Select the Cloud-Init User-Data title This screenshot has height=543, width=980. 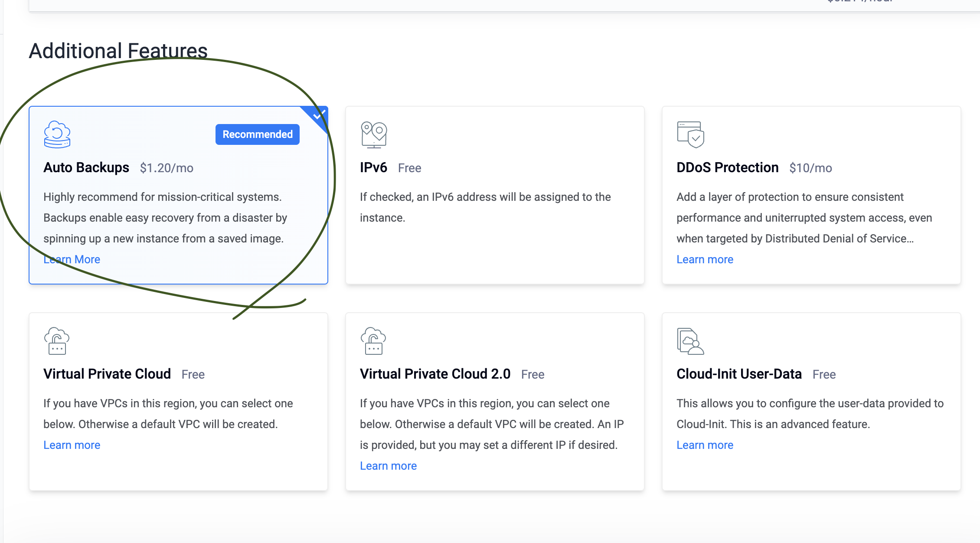(739, 374)
